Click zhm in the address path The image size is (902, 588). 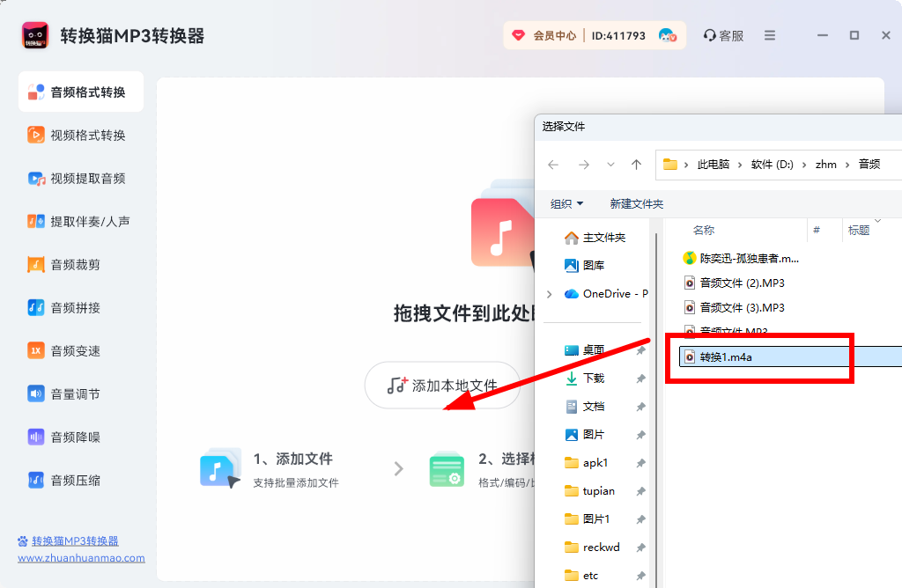click(x=826, y=165)
